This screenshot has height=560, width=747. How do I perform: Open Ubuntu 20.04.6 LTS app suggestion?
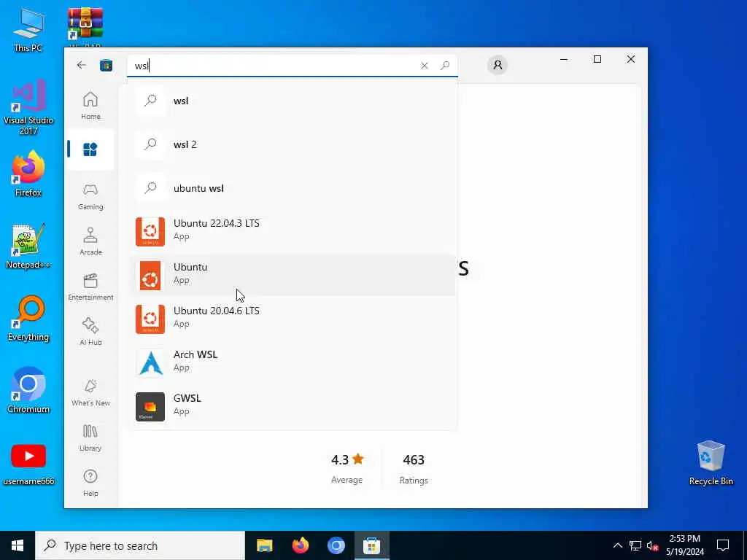tap(293, 319)
